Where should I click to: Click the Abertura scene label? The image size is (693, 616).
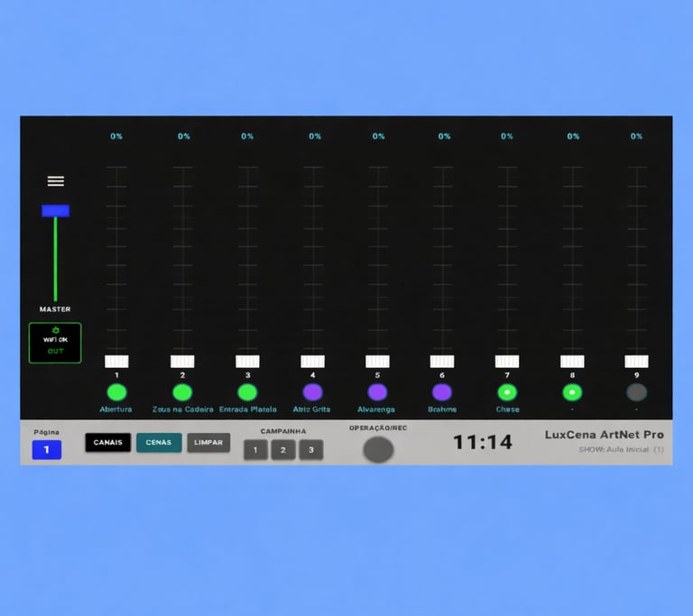pyautogui.click(x=115, y=409)
